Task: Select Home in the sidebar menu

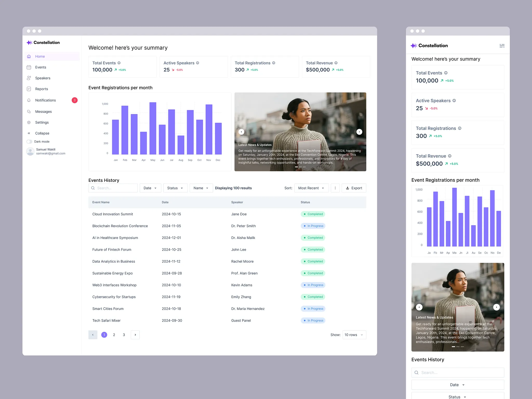Action: coord(40,56)
